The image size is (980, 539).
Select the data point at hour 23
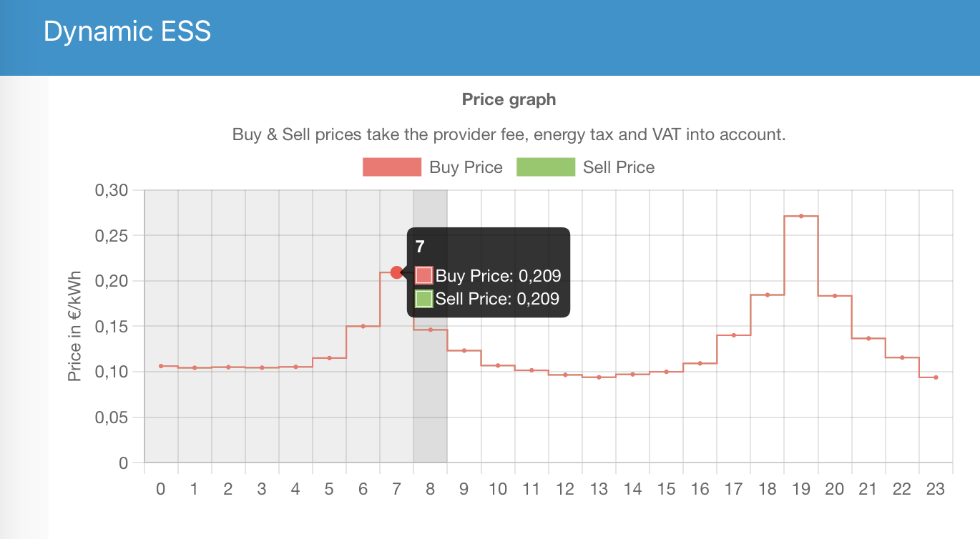click(935, 377)
